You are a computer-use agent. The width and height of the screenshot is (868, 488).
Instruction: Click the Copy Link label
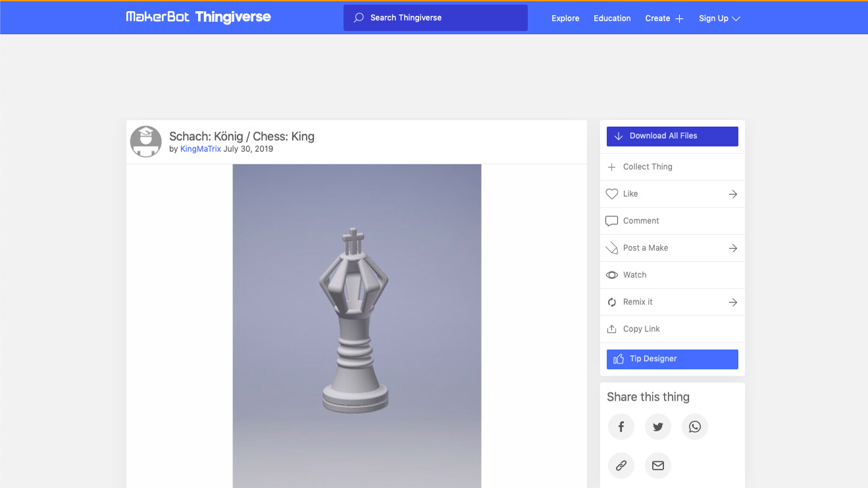pos(642,329)
